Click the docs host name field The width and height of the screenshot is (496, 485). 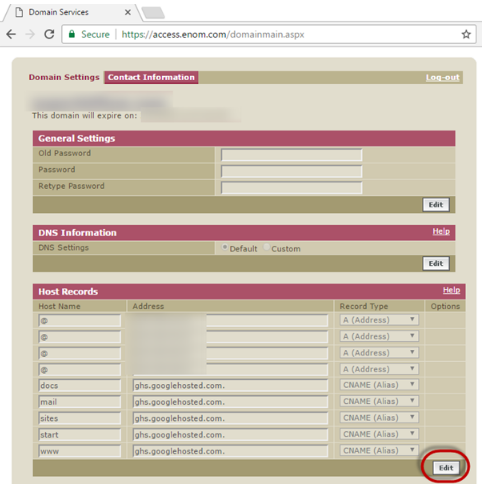point(79,386)
